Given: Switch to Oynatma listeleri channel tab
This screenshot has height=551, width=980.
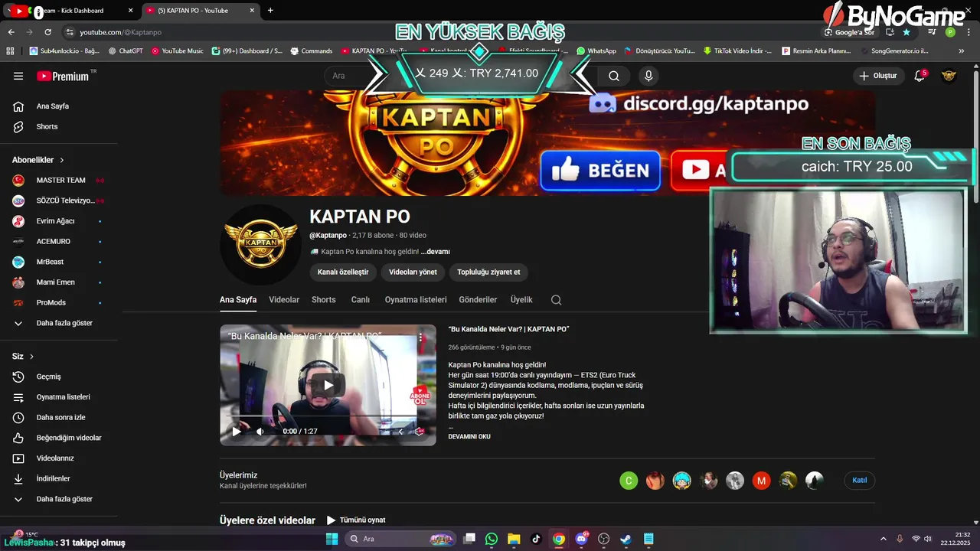Looking at the screenshot, I should tap(416, 300).
